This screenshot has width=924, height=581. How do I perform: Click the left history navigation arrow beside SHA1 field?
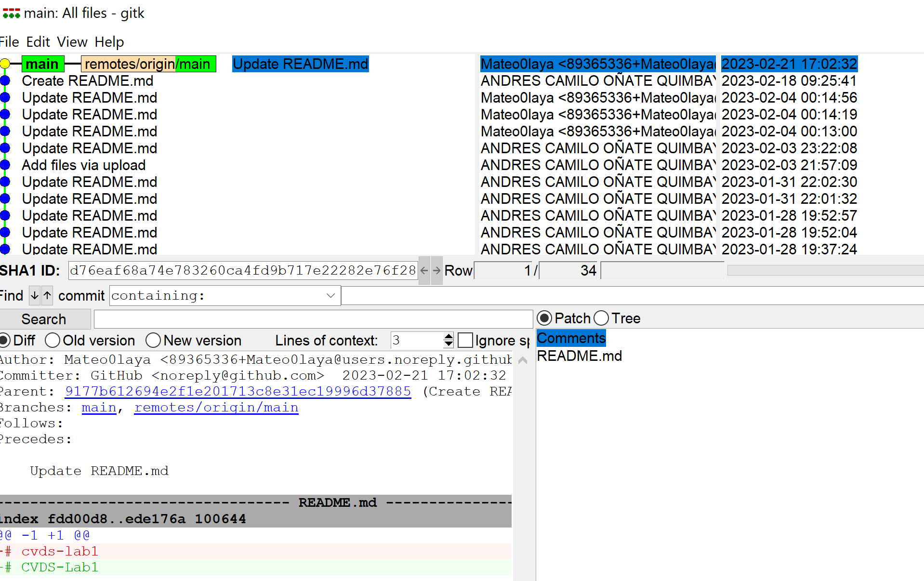coord(424,270)
